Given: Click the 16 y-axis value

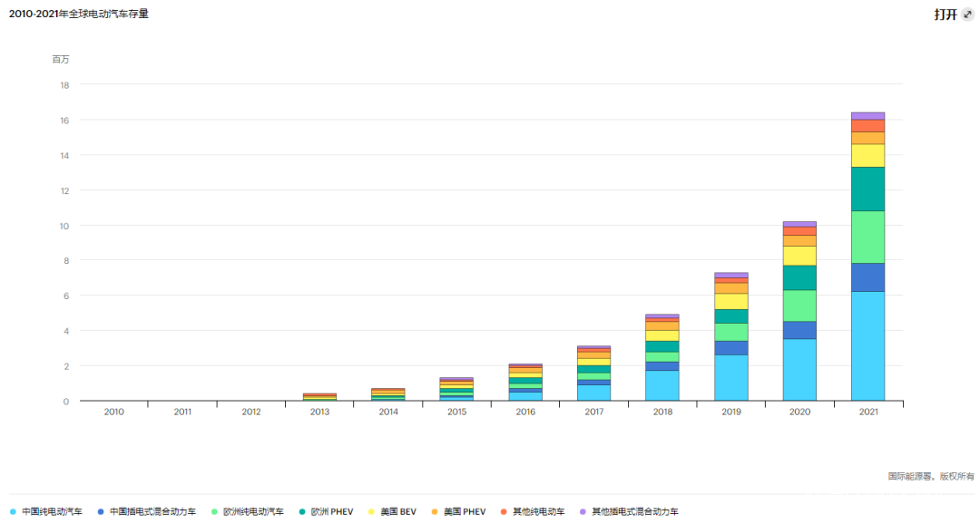Looking at the screenshot, I should 64,121.
